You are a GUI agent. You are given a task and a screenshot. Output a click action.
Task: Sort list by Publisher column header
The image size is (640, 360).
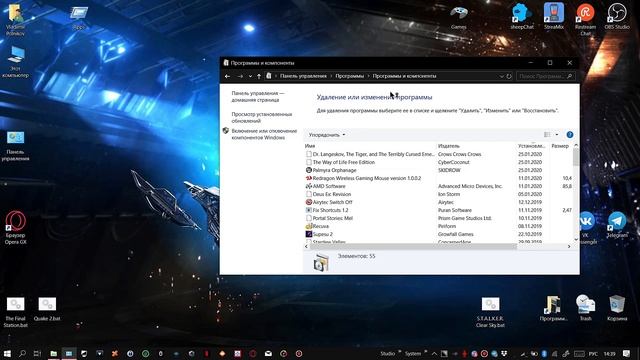[x=476, y=146]
